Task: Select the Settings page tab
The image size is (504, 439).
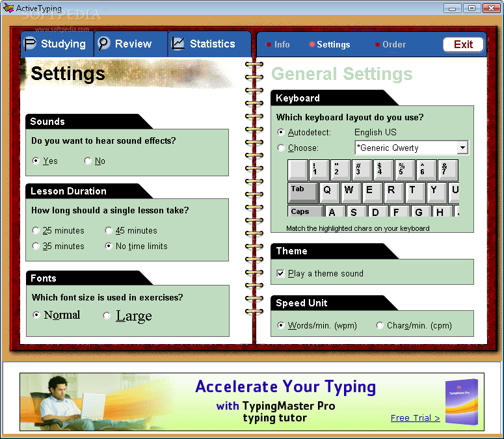Action: [330, 45]
